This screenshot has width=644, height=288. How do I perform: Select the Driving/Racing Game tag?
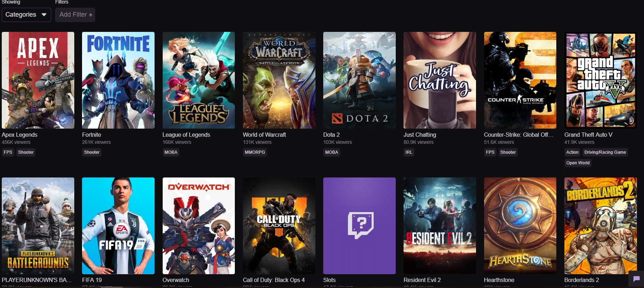tap(605, 152)
